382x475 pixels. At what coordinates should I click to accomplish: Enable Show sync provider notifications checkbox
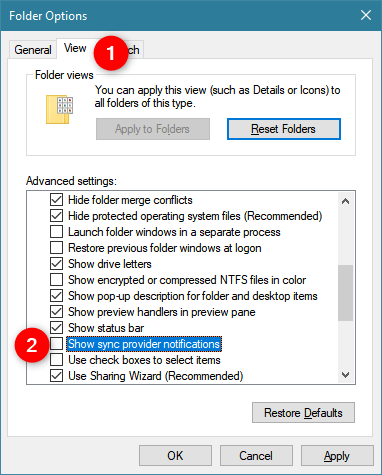pos(56,344)
